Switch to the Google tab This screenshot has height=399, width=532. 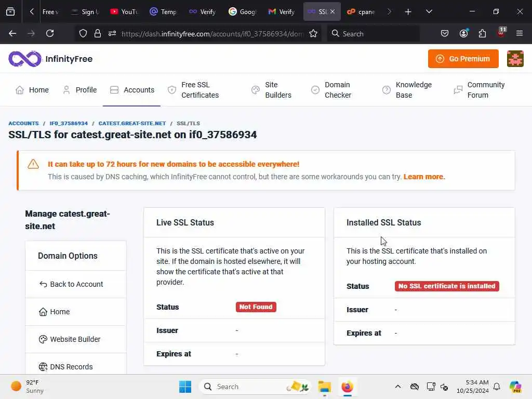point(242,11)
